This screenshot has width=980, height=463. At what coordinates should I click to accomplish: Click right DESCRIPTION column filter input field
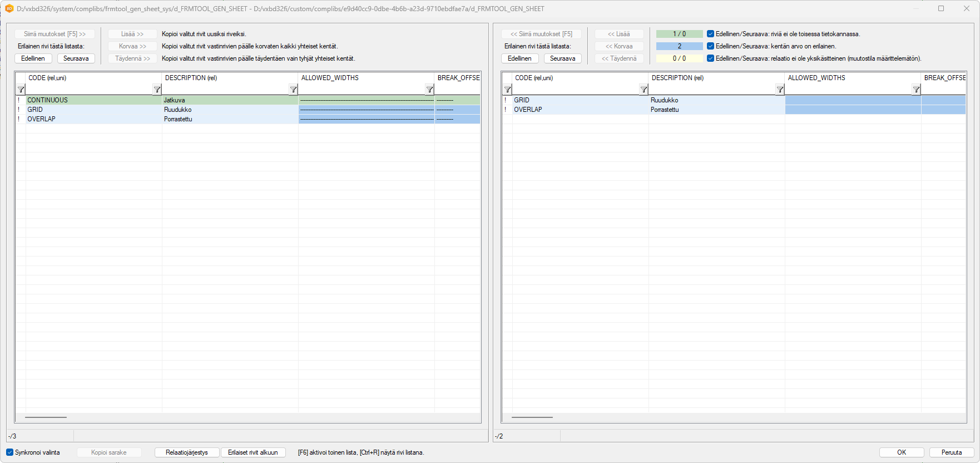tap(712, 90)
